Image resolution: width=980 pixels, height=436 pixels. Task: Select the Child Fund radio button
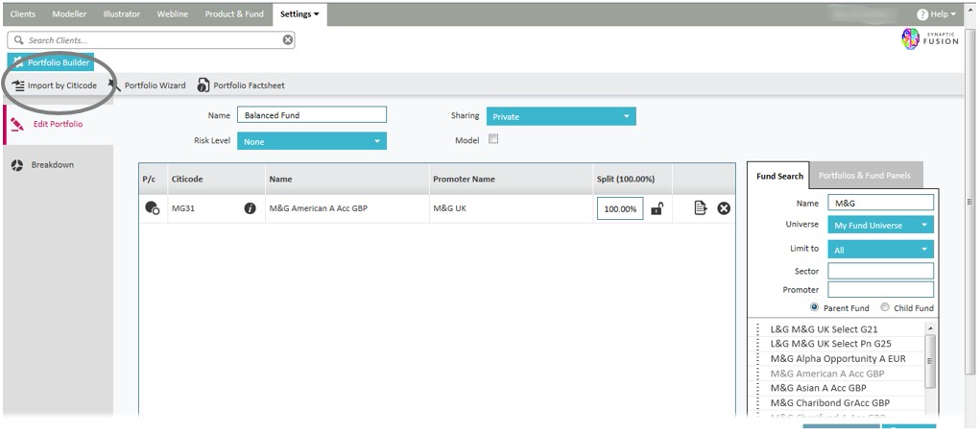point(884,307)
